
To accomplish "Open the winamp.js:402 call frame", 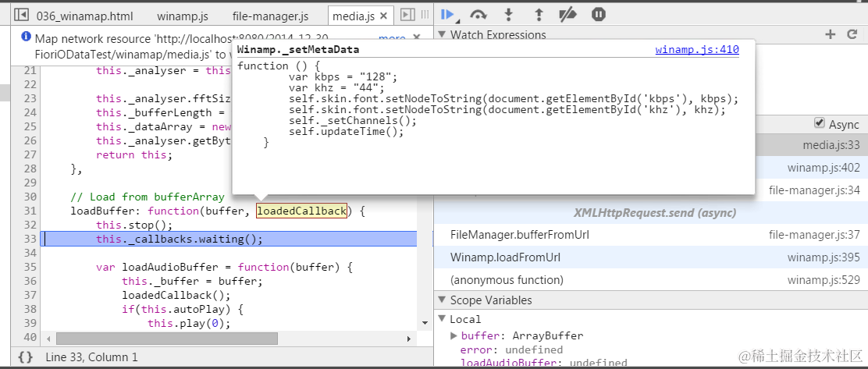I will (x=824, y=169).
